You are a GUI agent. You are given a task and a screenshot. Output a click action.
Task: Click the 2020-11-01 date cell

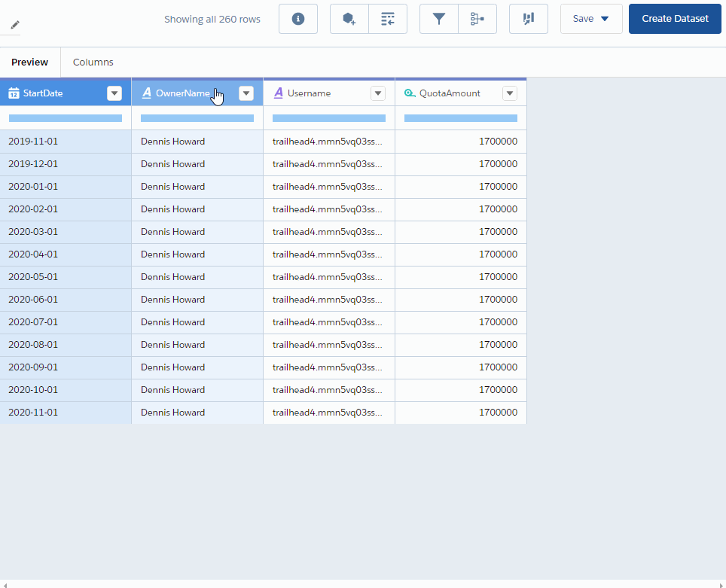click(66, 412)
